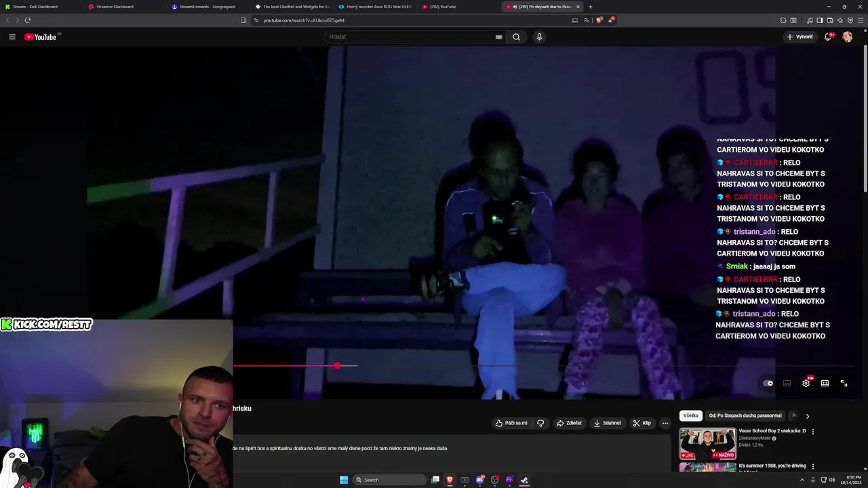Open a new browser tab with plus
The width and height of the screenshot is (868, 488).
pos(590,7)
